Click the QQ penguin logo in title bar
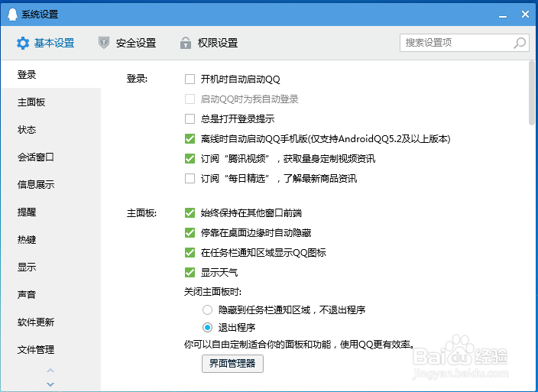Viewport: 538px width, 392px height. pos(13,14)
